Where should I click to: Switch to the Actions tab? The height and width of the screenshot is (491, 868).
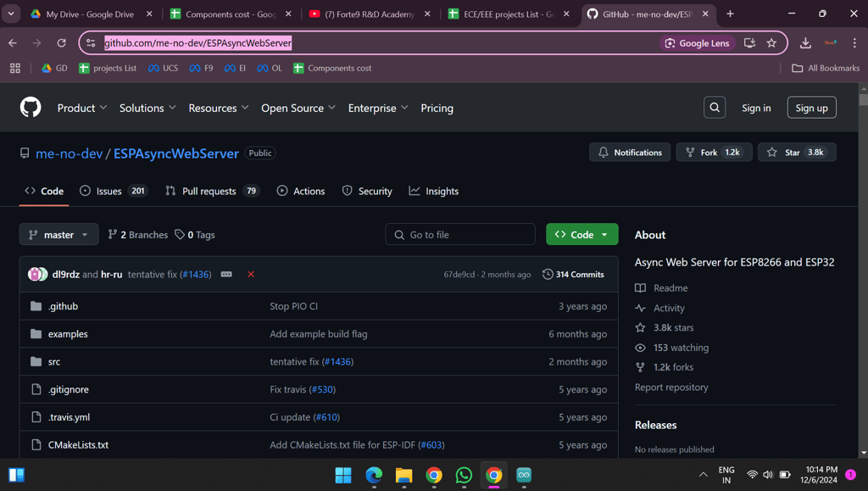click(x=301, y=191)
